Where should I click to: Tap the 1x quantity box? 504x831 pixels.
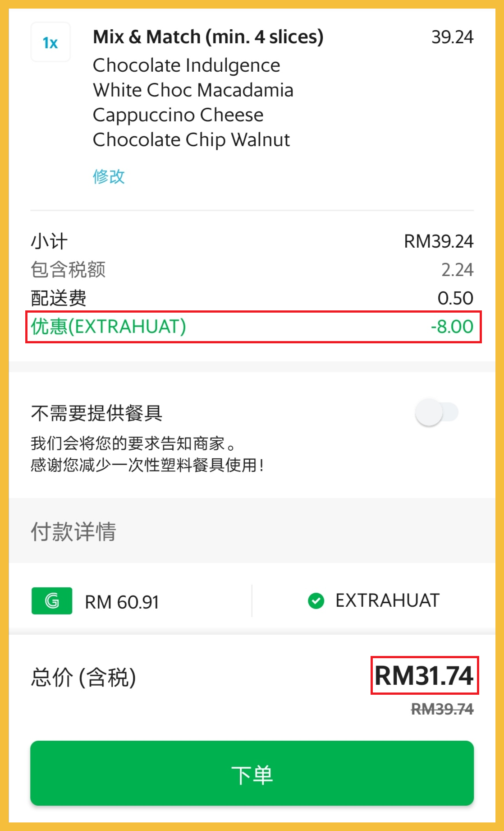click(x=50, y=42)
